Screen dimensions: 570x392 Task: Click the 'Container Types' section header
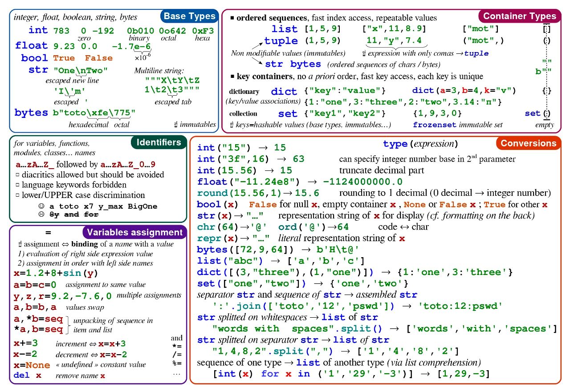(x=520, y=16)
